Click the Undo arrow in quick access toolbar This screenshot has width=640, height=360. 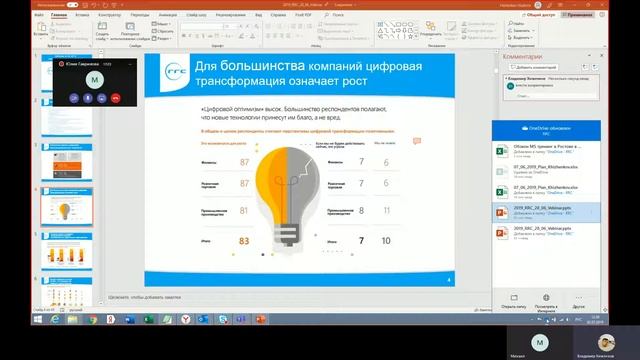pyautogui.click(x=95, y=5)
